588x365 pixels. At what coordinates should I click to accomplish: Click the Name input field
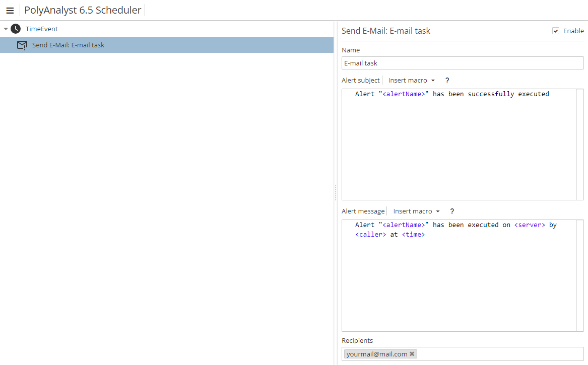462,63
